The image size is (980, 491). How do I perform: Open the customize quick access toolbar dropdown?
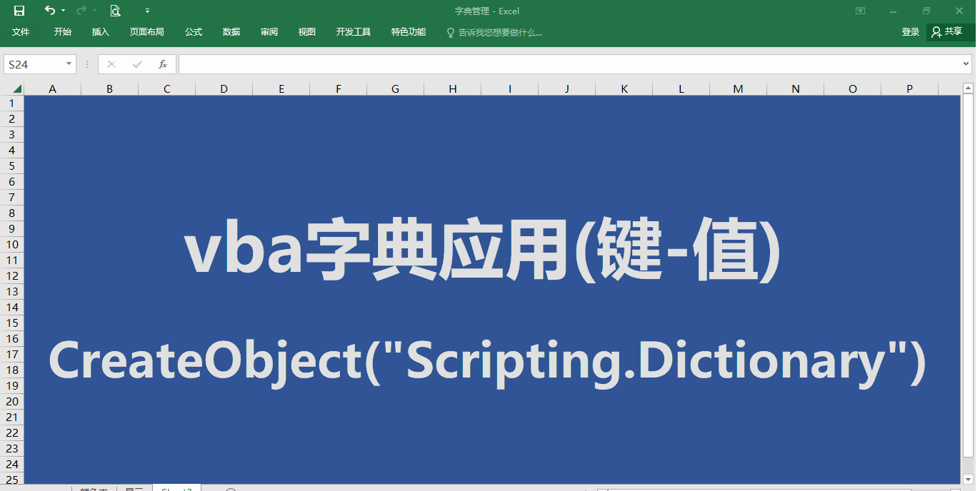point(147,11)
